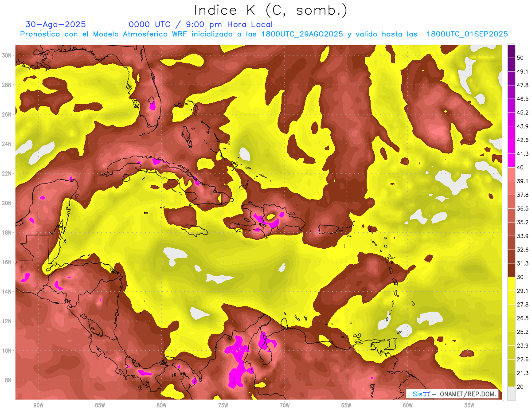The height and width of the screenshot is (411, 532).
Task: Click the gray legend band below 20
Action: [x=511, y=393]
